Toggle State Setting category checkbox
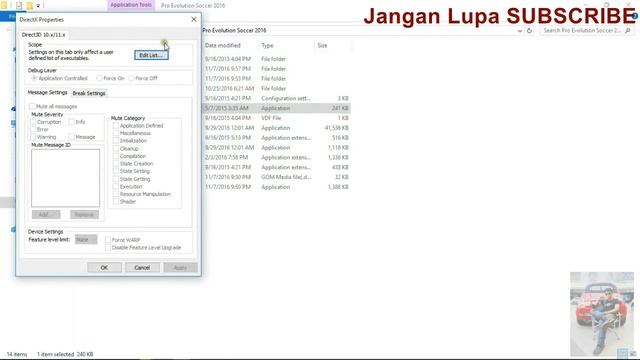 (116, 171)
